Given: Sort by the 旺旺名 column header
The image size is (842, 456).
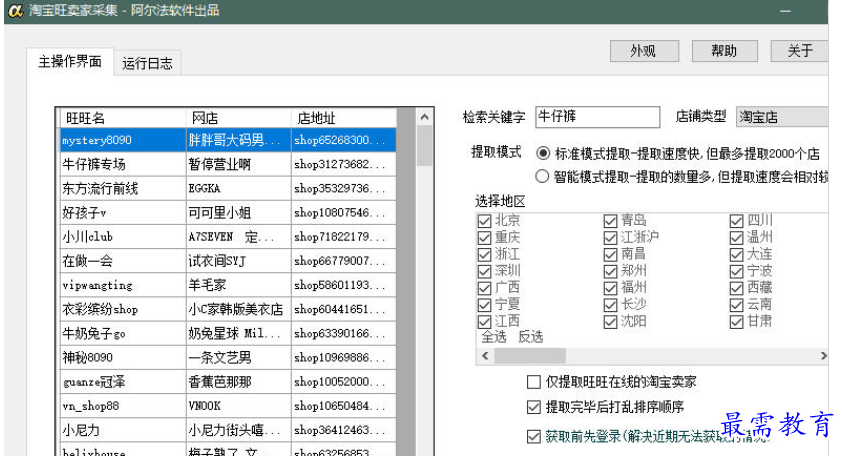Looking at the screenshot, I should point(123,118).
